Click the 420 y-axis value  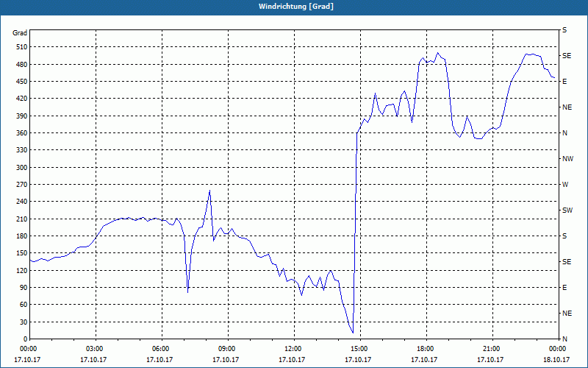pos(22,99)
